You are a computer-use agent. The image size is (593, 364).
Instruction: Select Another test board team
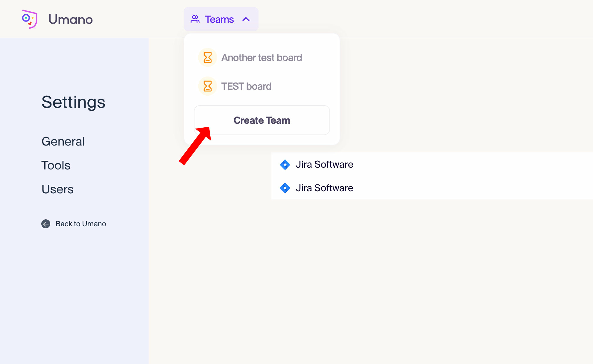coord(261,58)
